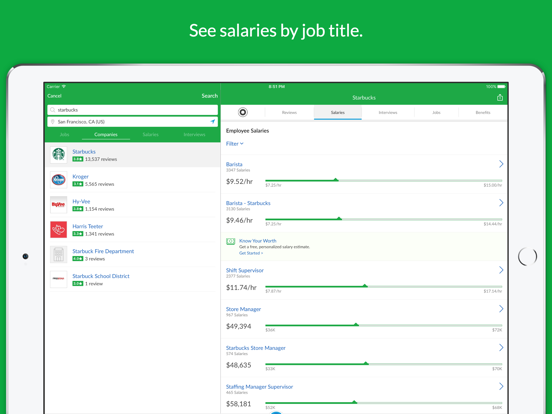Open the Kroger company result
The width and height of the screenshot is (552, 414).
click(133, 180)
